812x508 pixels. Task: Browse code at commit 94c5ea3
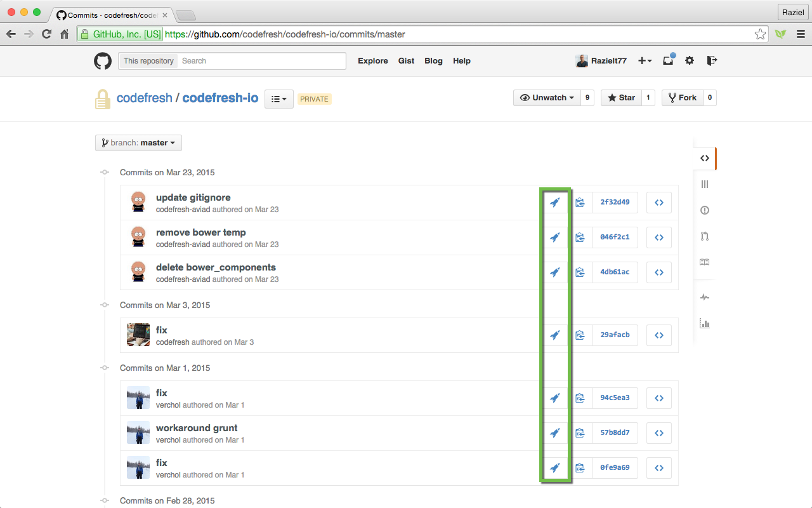[659, 398]
